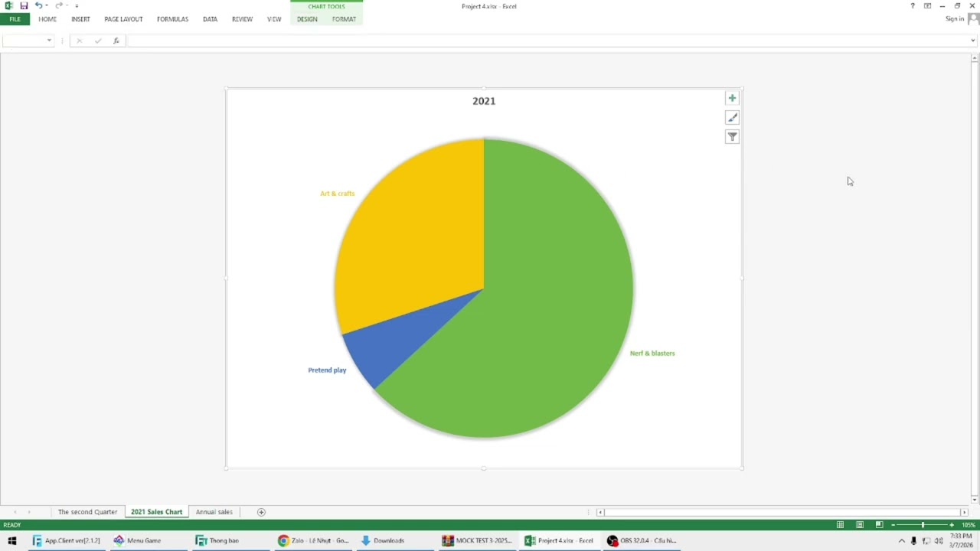Open Ribbon Display Options icon
980x551 pixels.
coord(927,6)
